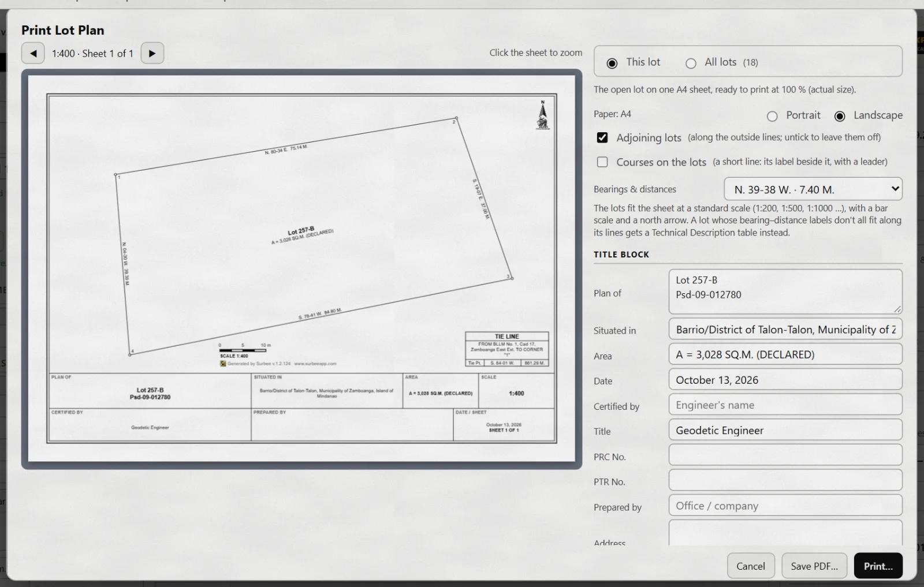Screen dimensions: 924x587
Task: Click the 'Paper: A4' label
Action: point(612,114)
